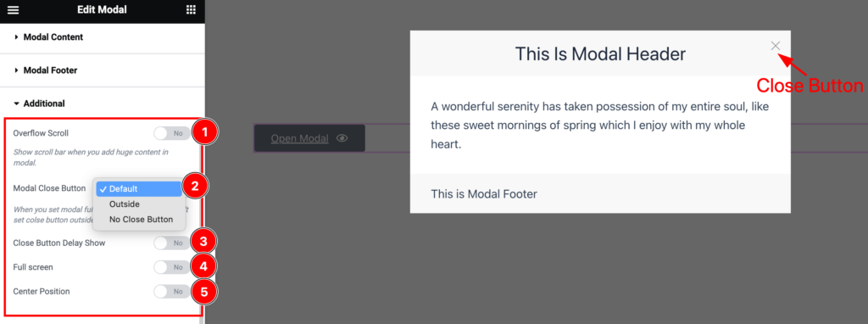Image resolution: width=868 pixels, height=324 pixels.
Task: Open the Elementor hamburger menu
Action: click(13, 10)
